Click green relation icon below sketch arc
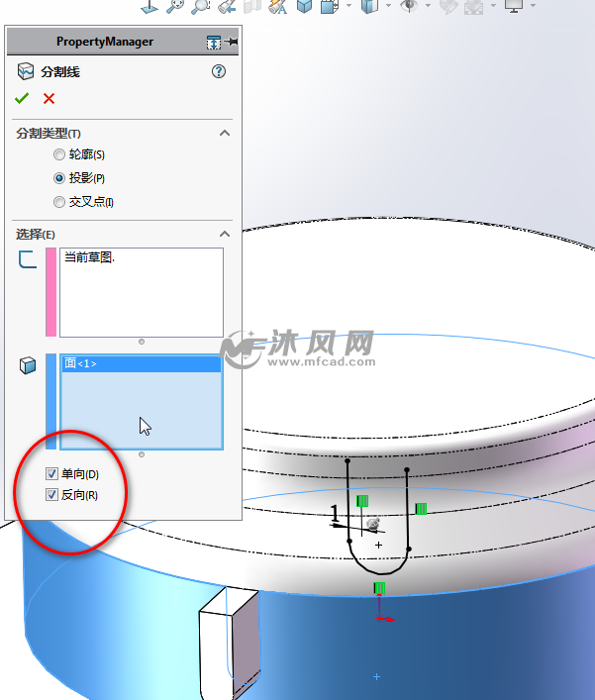This screenshot has height=700, width=595. (x=379, y=588)
